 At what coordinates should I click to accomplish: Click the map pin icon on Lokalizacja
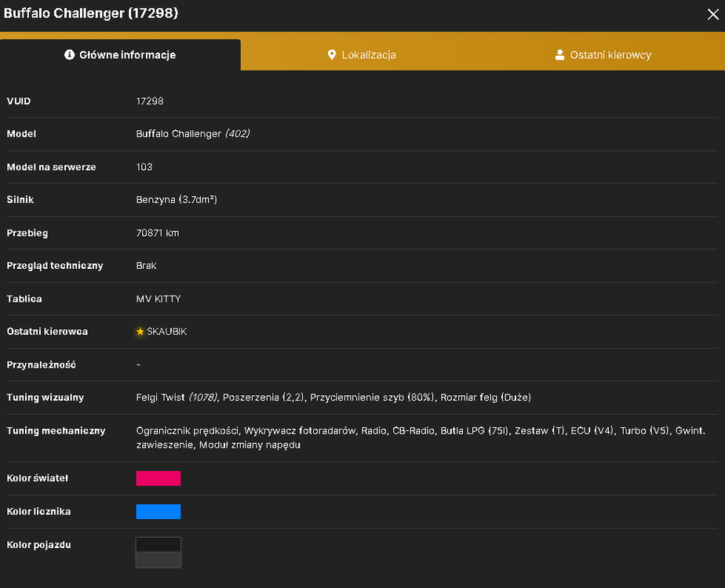[x=332, y=55]
